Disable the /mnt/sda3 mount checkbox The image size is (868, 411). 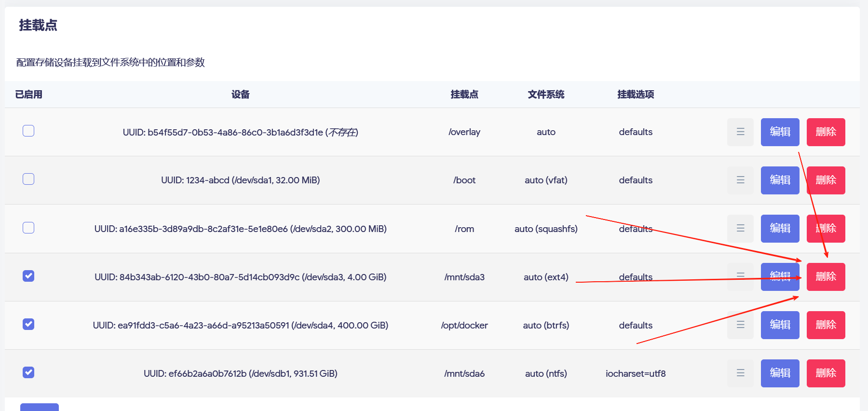tap(28, 276)
